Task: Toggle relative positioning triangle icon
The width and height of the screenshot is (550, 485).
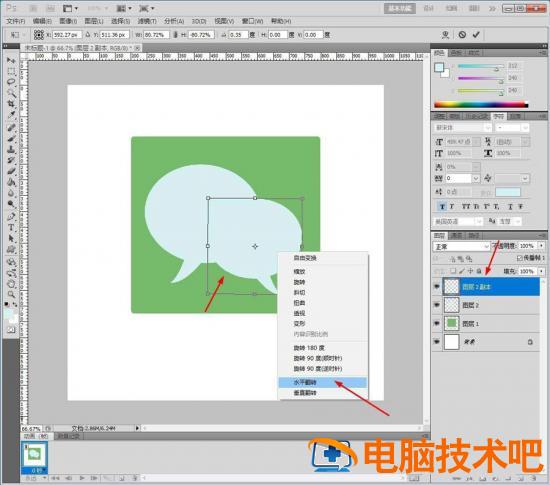Action: coord(88,35)
